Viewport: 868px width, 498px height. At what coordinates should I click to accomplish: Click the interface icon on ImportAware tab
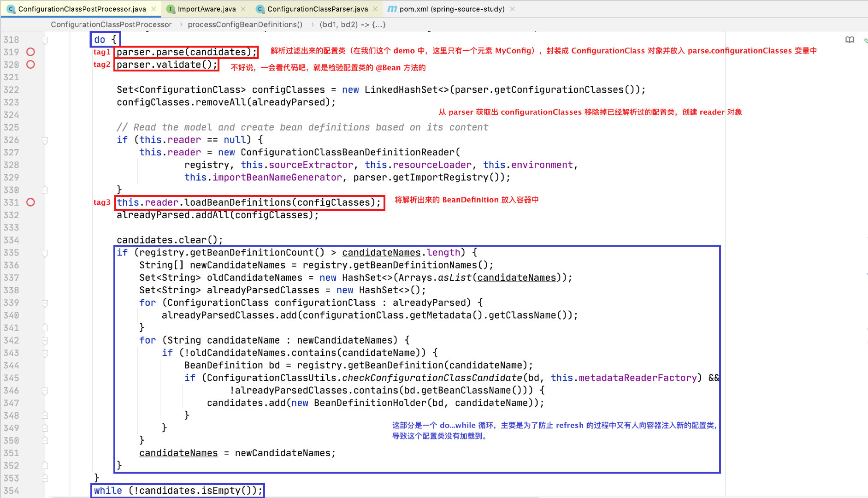pyautogui.click(x=171, y=9)
